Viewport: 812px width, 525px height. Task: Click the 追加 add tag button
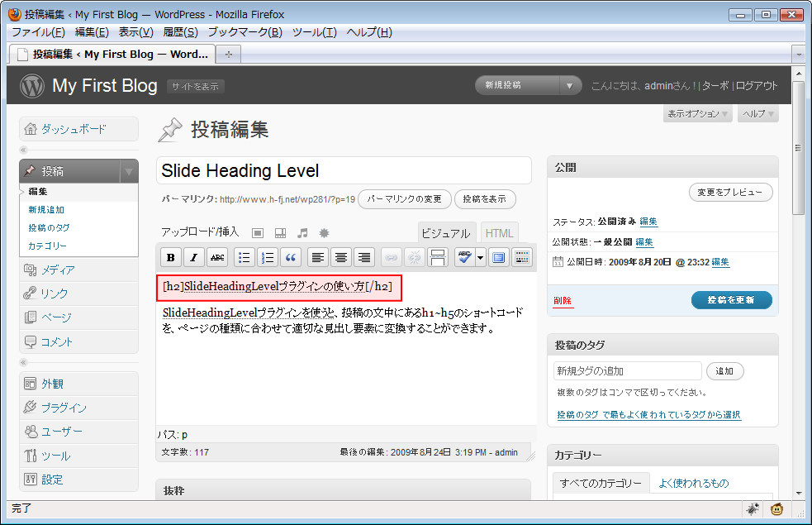point(724,371)
